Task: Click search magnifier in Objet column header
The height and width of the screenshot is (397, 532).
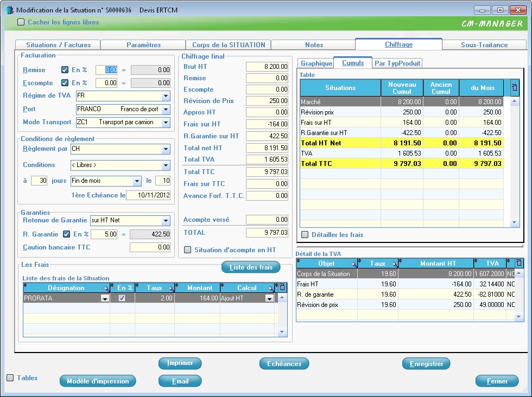Action: pos(354,264)
